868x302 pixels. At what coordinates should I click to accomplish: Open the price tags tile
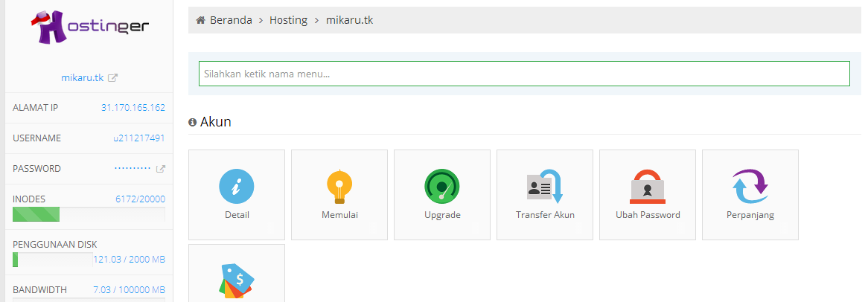pos(237,273)
